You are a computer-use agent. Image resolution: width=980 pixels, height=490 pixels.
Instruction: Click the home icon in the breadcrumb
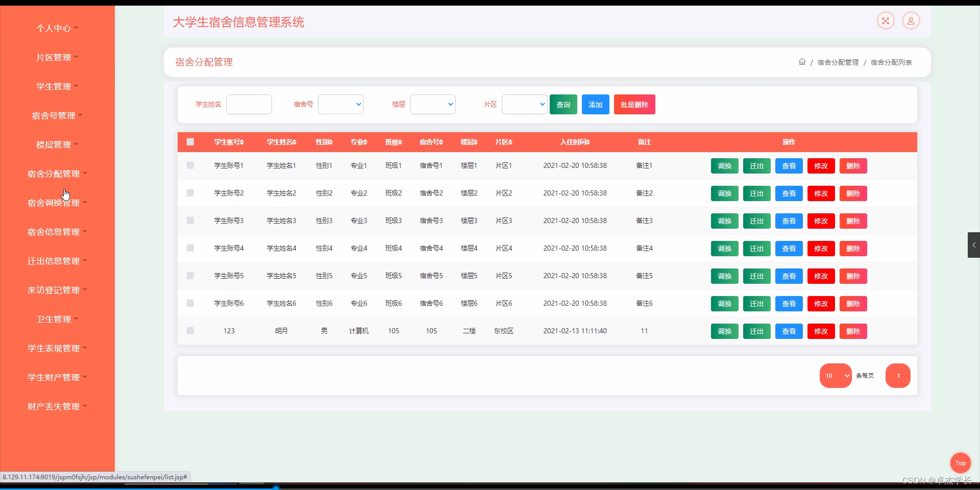(801, 62)
